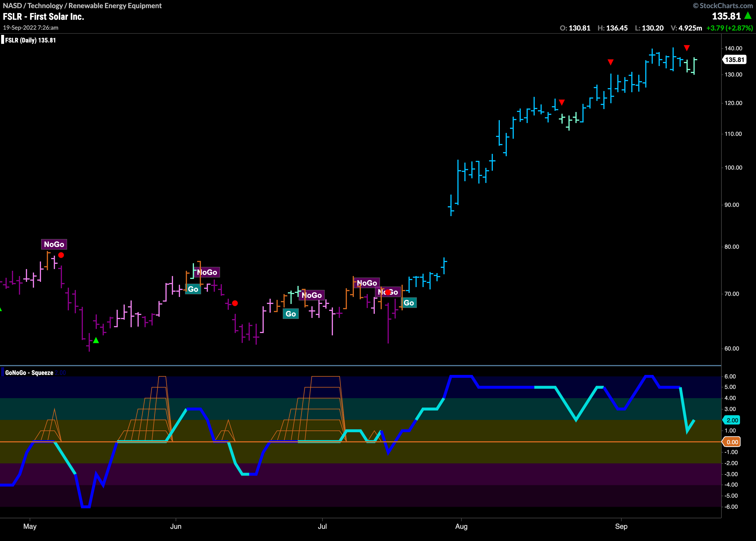Viewport: 756px width, 541px height.
Task: Click the 90.00 price axis label
Action: (731, 205)
